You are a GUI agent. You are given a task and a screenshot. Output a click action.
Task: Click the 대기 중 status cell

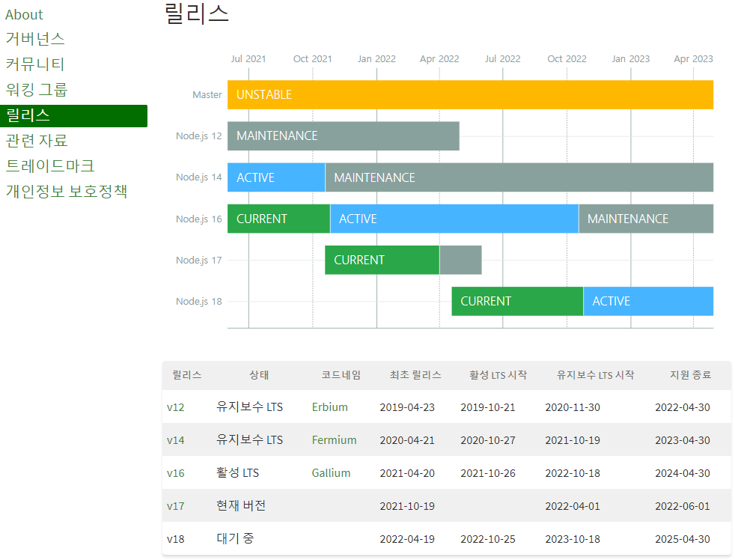tap(235, 538)
